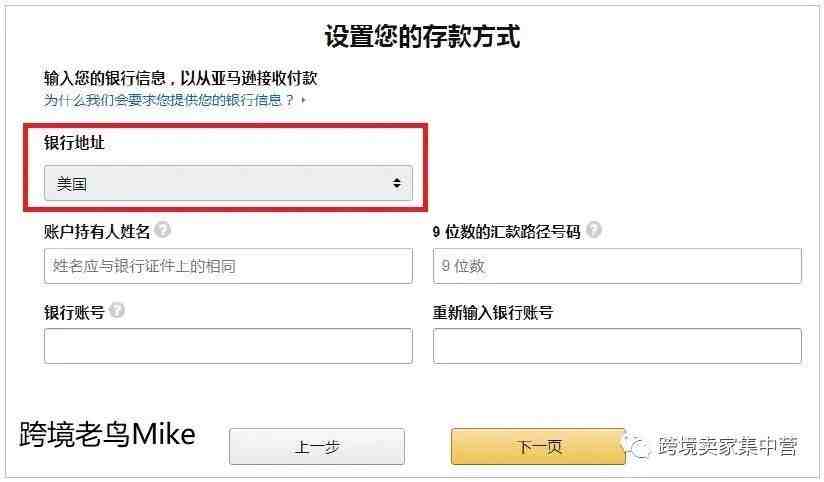The image size is (824, 482).
Task: Open the 银行地址 dropdown showing 美国
Action: pos(228,183)
